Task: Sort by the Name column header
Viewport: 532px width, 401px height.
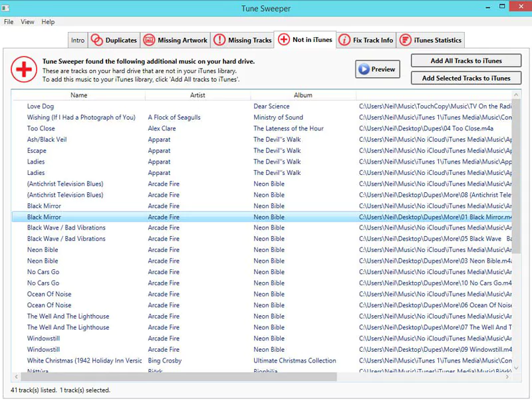Action: [x=78, y=95]
